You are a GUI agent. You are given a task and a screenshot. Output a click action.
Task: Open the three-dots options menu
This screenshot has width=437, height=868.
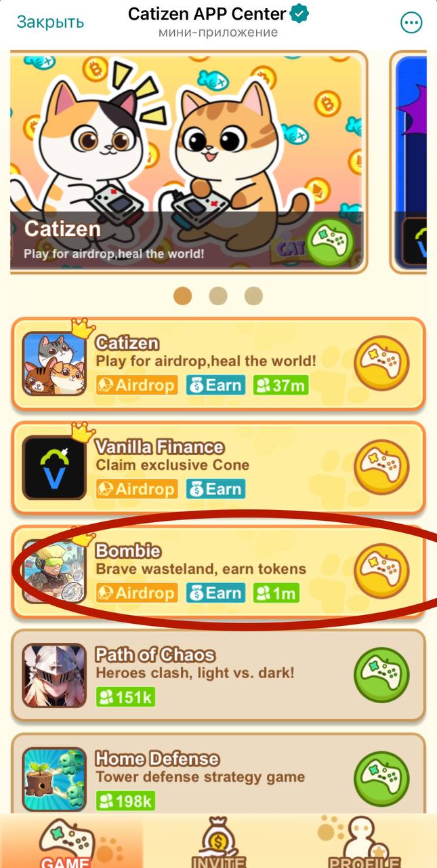coord(411,22)
